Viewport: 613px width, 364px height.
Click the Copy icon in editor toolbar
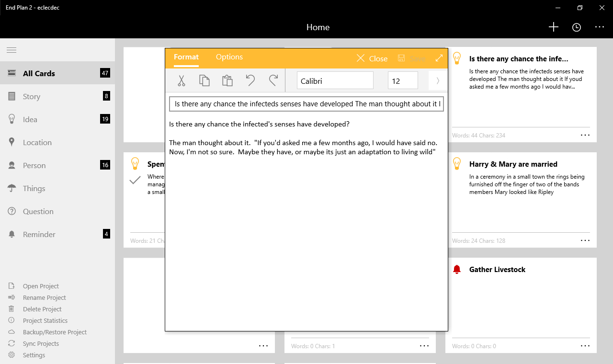coord(204,80)
